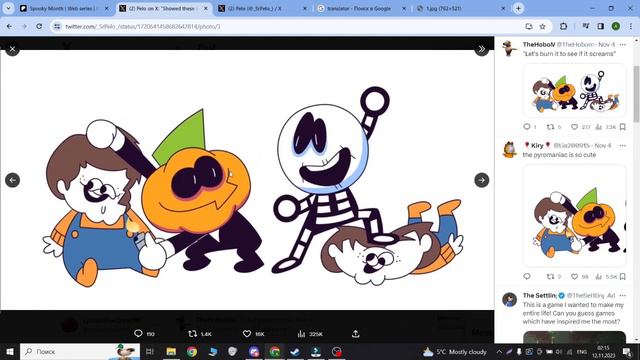Bookmark this page with the star icon
The width and height of the screenshot is (640, 360).
pyautogui.click(x=542, y=26)
